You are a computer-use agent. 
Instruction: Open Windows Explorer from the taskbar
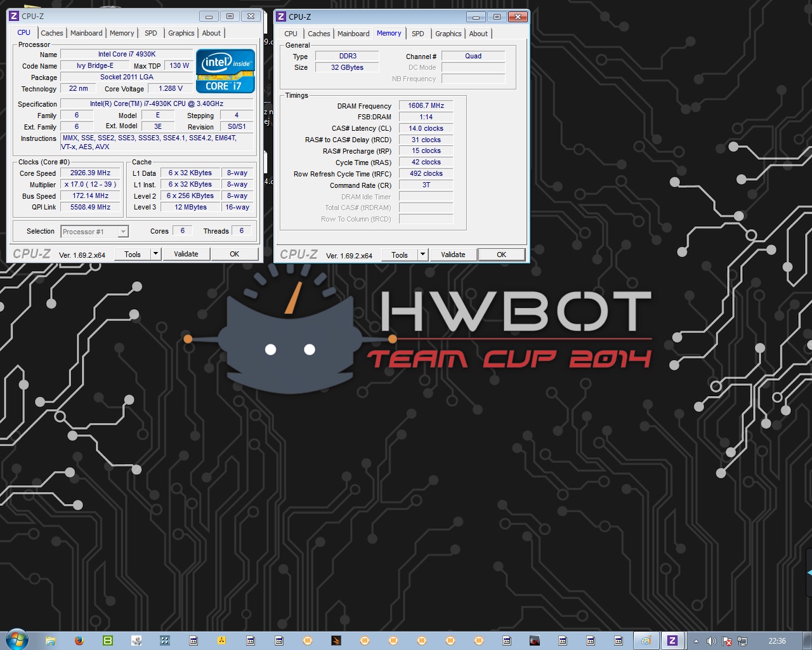[x=50, y=640]
